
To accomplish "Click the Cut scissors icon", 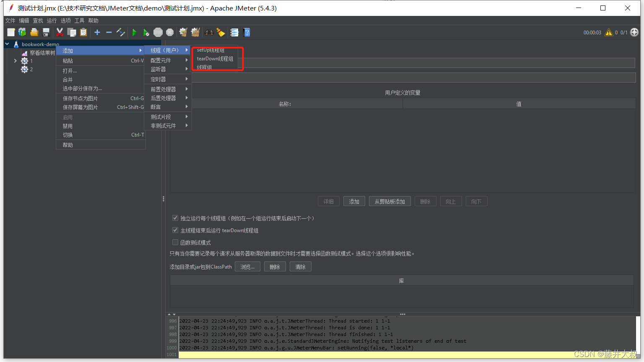I will [x=60, y=32].
